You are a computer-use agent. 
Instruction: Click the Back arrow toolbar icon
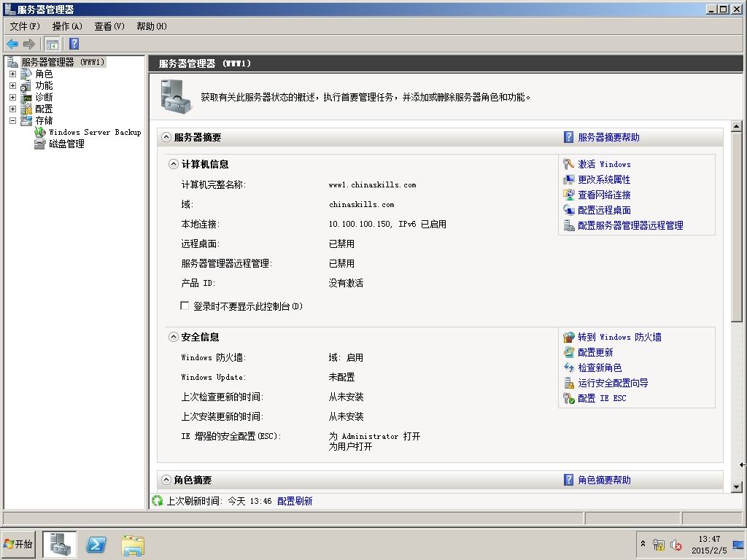pyautogui.click(x=12, y=44)
